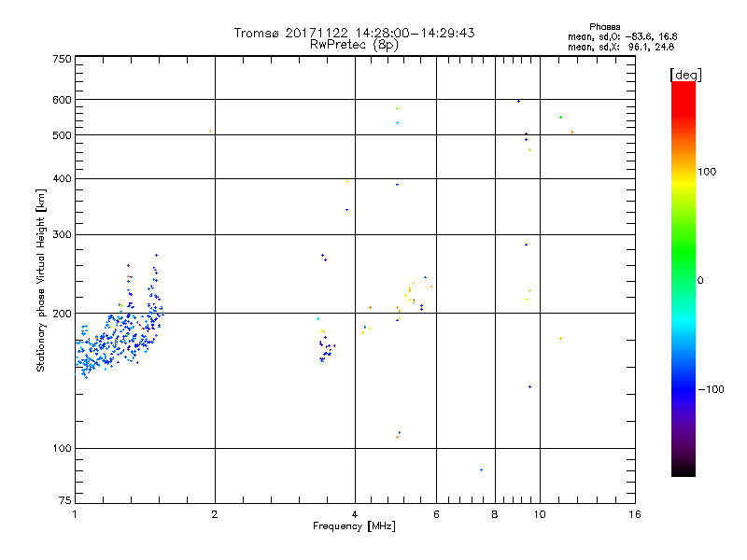Click the x-axis tick label '8'
747x560 pixels.
point(495,514)
